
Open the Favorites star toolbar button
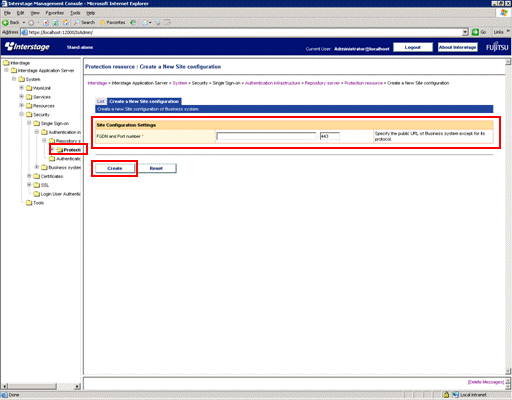113,22
